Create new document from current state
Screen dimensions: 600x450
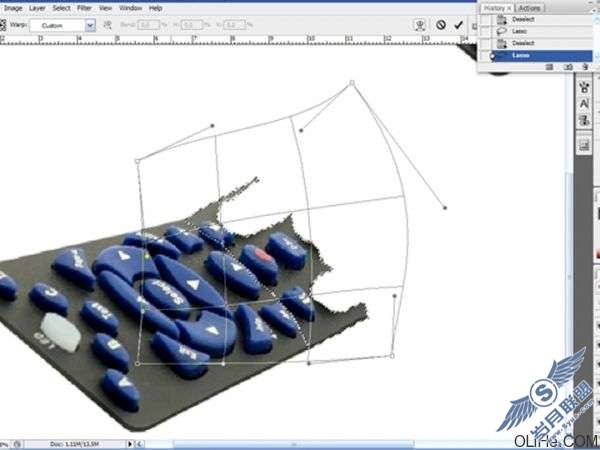tap(549, 67)
